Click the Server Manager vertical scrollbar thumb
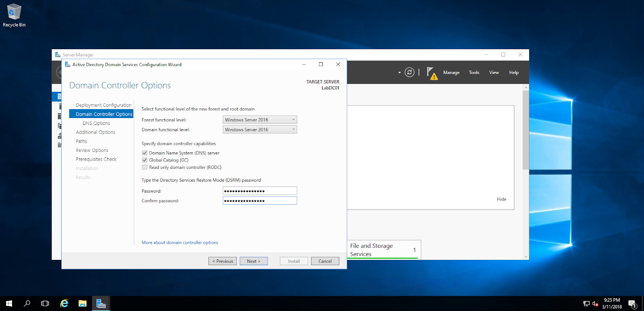Image resolution: width=644 pixels, height=311 pixels. click(526, 130)
